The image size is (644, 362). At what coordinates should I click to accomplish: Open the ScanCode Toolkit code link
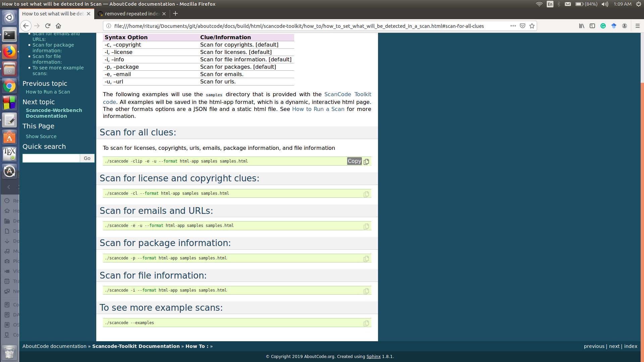[347, 95]
